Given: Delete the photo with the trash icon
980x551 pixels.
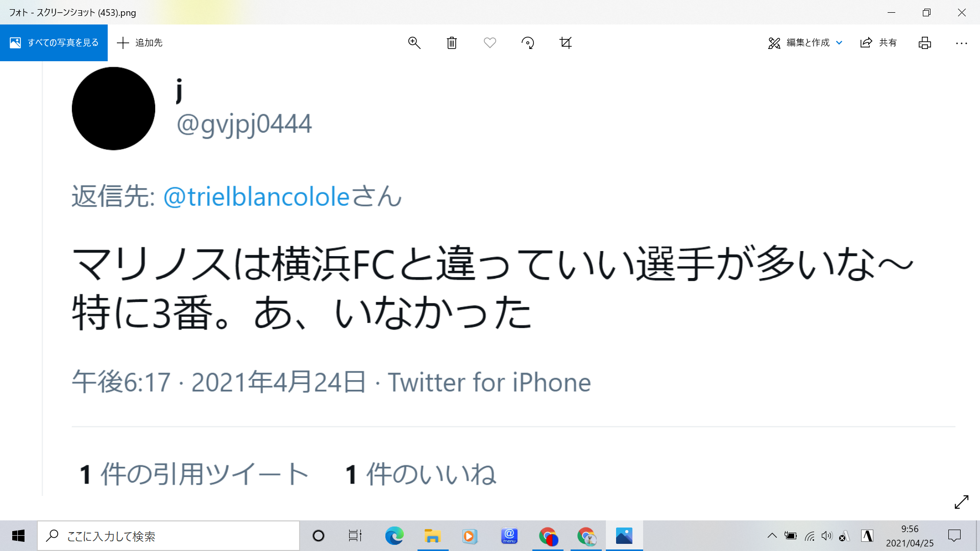Looking at the screenshot, I should (452, 43).
